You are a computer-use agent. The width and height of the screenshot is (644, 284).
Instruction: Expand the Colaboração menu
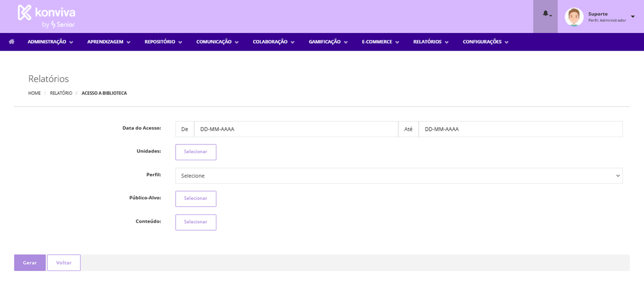point(273,42)
